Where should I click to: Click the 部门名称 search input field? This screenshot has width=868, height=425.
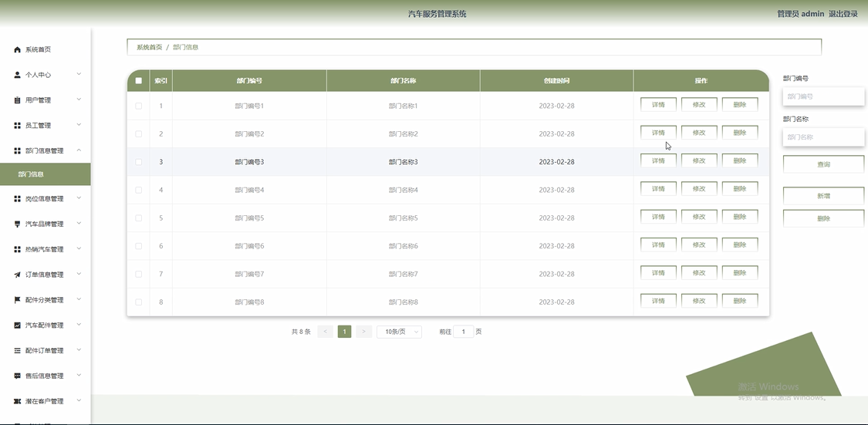coord(824,137)
